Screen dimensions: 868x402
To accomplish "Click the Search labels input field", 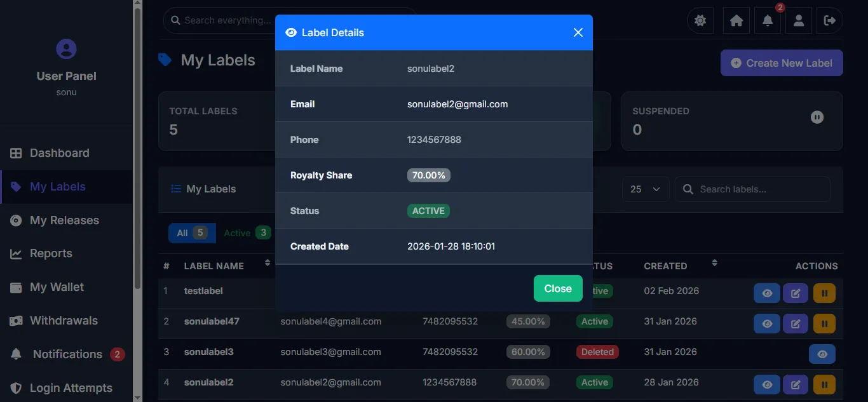I will pyautogui.click(x=752, y=189).
